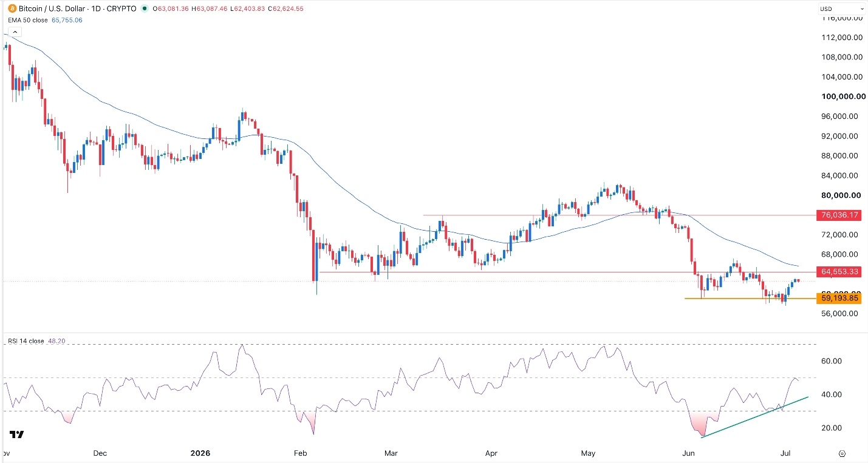The image size is (868, 463).
Task: Click the 76,036.17 price line label
Action: click(x=839, y=215)
